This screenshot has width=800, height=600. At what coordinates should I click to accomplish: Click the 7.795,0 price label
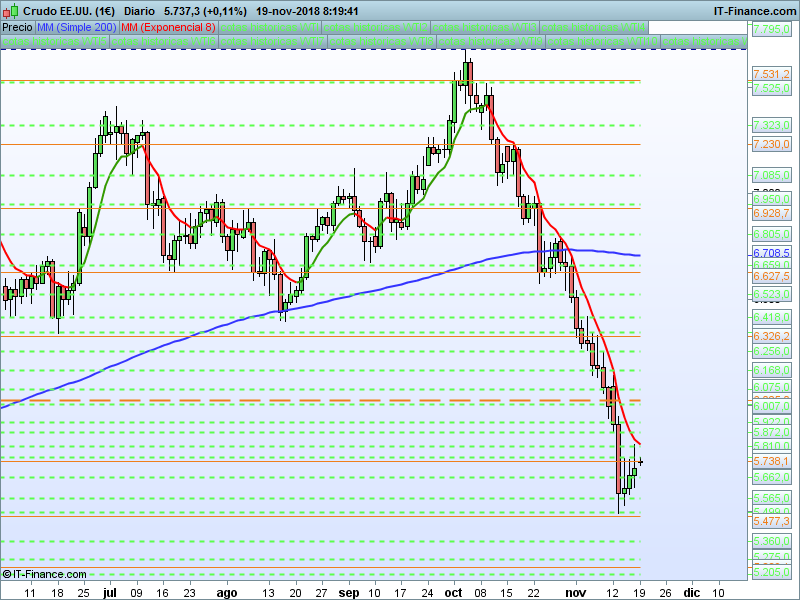pos(771,29)
